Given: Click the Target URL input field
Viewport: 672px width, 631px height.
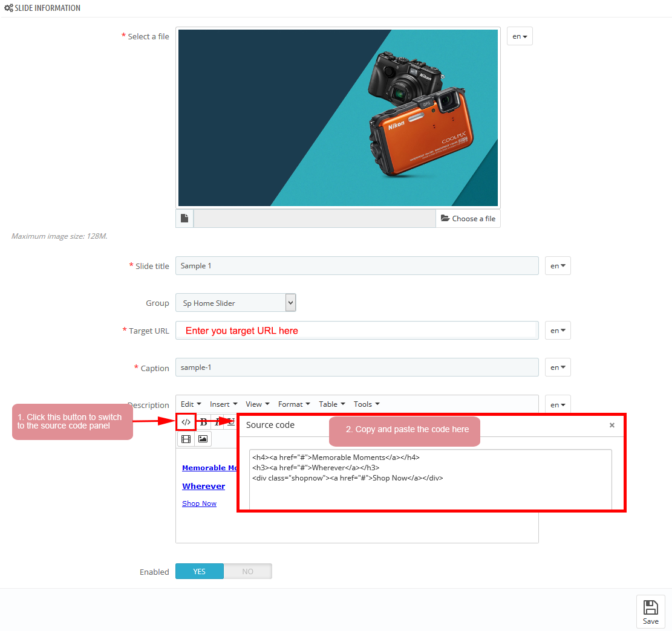Looking at the screenshot, I should click(357, 331).
